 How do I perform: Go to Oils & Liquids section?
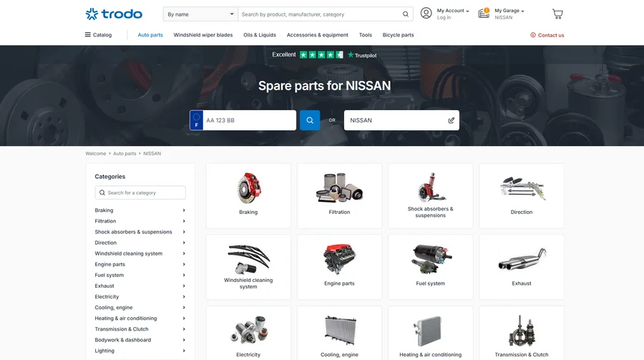click(260, 35)
